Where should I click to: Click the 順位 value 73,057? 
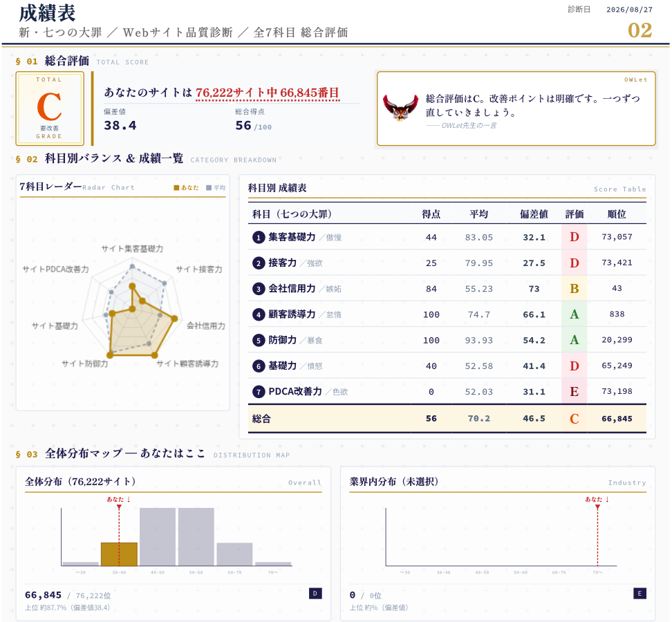617,237
